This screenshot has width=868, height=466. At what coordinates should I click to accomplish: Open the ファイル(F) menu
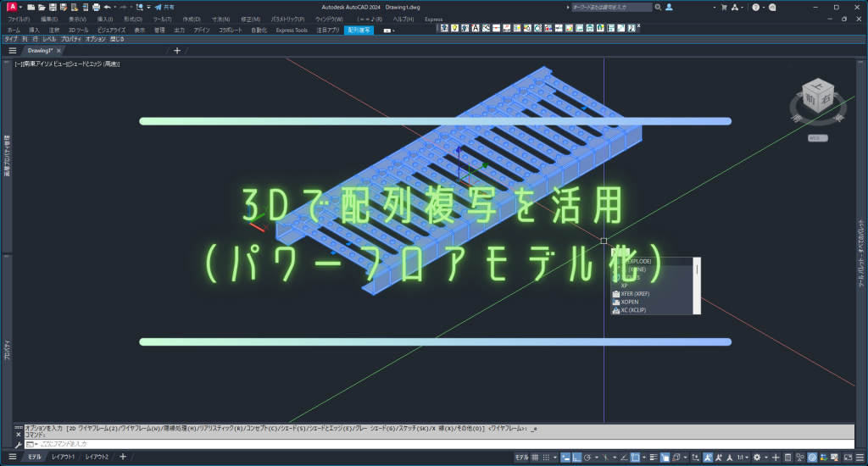coord(18,19)
